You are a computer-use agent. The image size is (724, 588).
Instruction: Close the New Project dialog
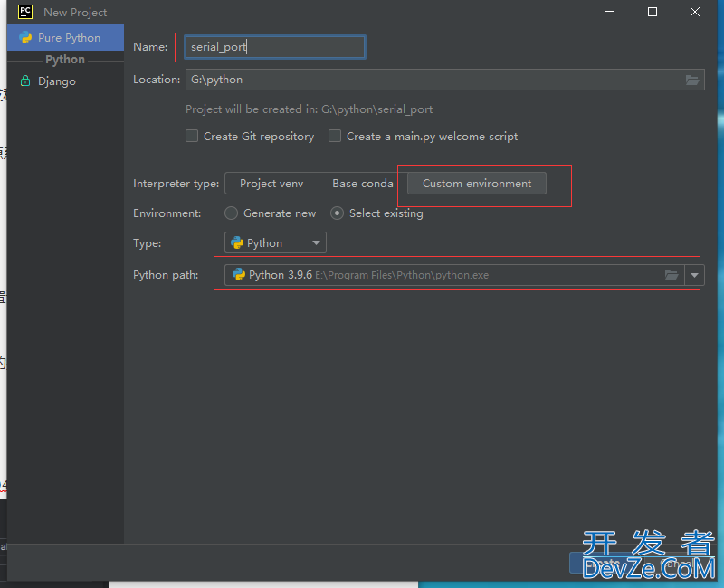pos(695,12)
